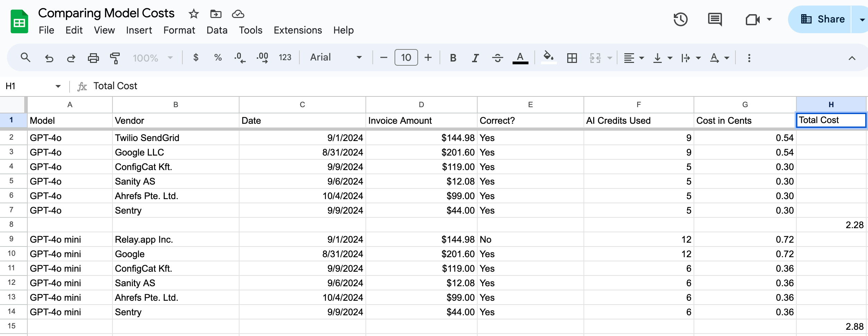Screen dimensions: 868x336
Task: Click the move to folder icon
Action: coord(216,14)
